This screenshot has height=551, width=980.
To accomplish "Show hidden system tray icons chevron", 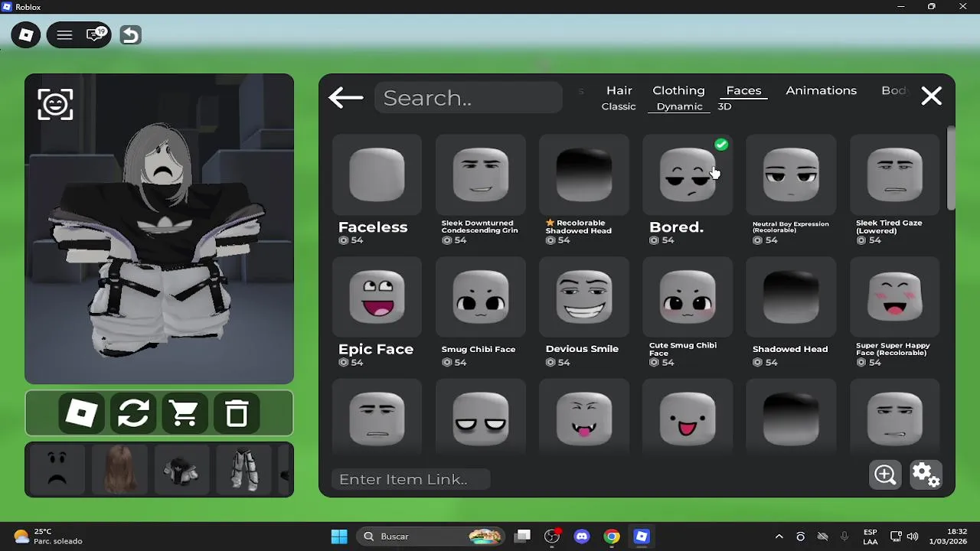I will 779,536.
